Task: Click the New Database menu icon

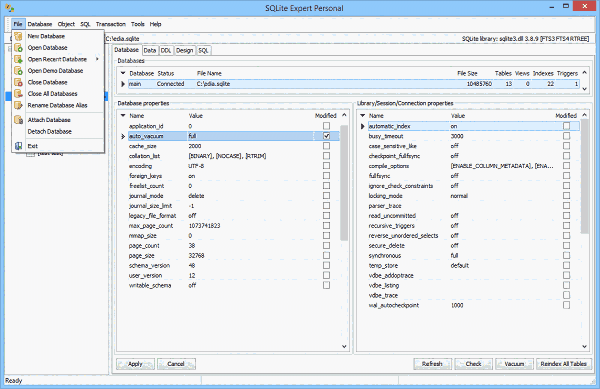Action: 18,36
